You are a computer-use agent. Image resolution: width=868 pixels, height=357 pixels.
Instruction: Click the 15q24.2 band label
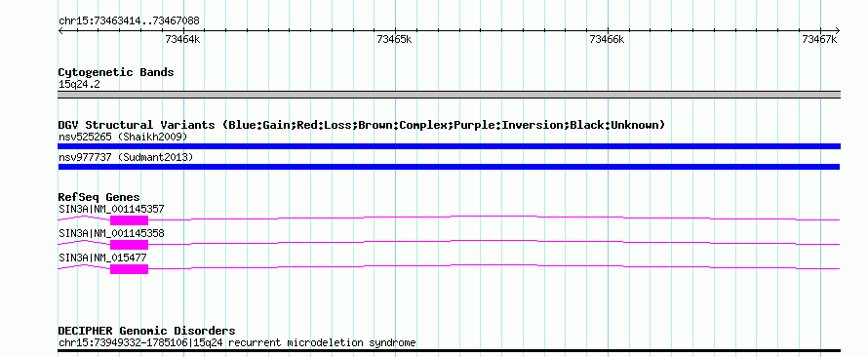coord(79,85)
